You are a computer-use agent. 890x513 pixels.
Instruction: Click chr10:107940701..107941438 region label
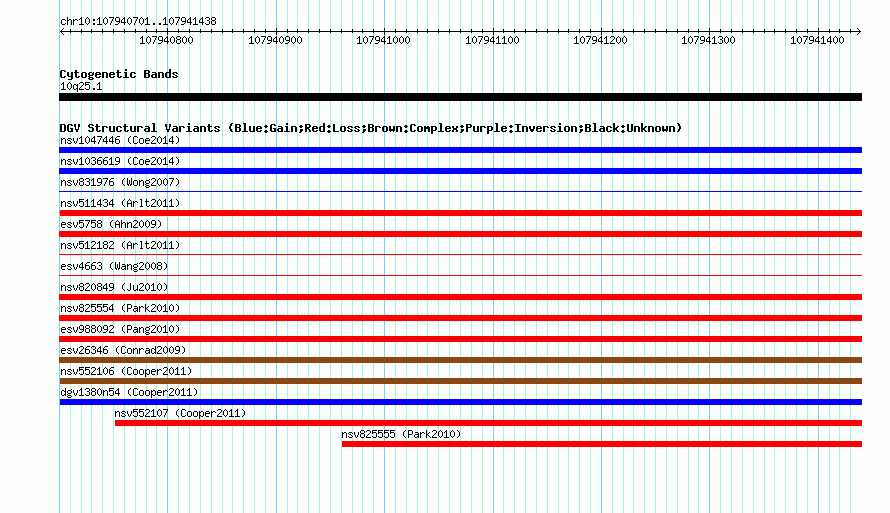tap(138, 21)
